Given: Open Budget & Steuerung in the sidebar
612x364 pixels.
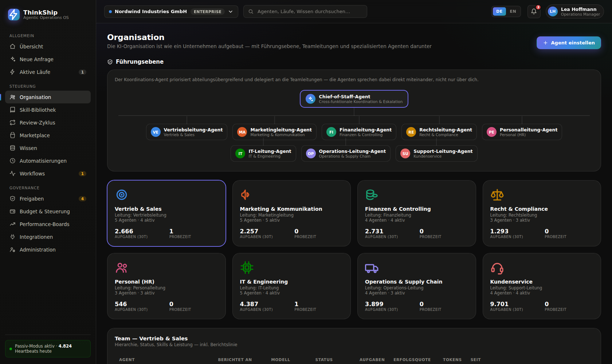Looking at the screenshot, I should pyautogui.click(x=48, y=211).
